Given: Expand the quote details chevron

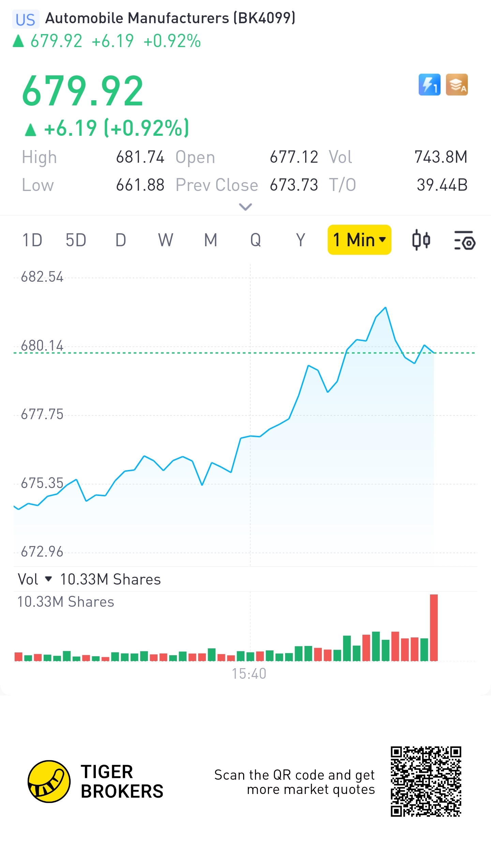Looking at the screenshot, I should [x=245, y=207].
